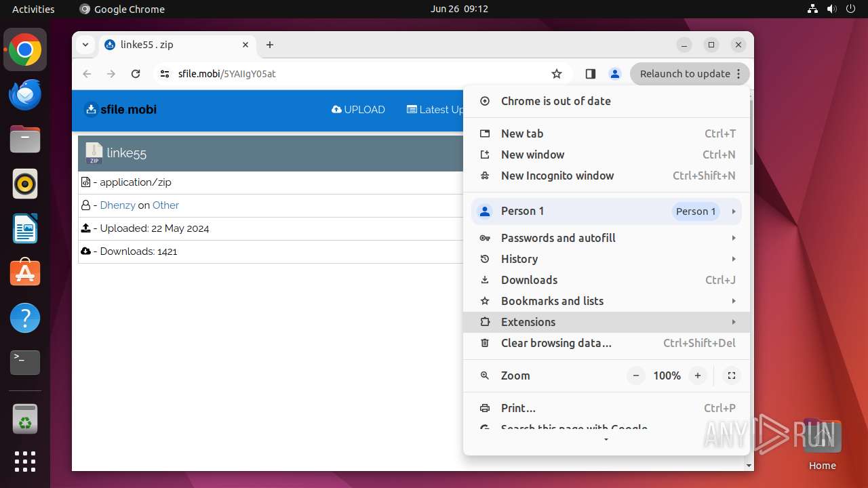Click the Google Chrome app menu in top bar
This screenshot has width=868, height=488.
click(x=122, y=9)
